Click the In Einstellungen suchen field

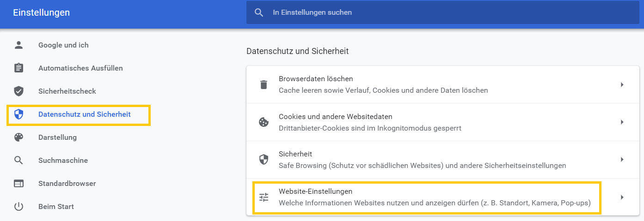pyautogui.click(x=442, y=12)
